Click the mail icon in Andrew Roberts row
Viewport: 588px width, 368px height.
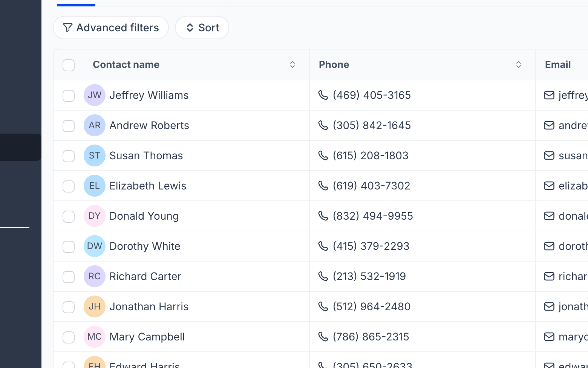(549, 125)
